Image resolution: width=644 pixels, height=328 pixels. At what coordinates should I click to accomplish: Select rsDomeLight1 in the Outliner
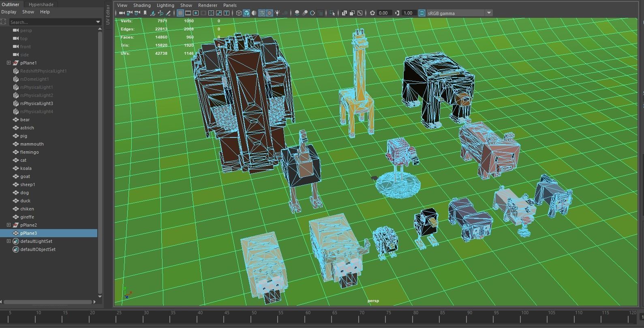pos(34,79)
